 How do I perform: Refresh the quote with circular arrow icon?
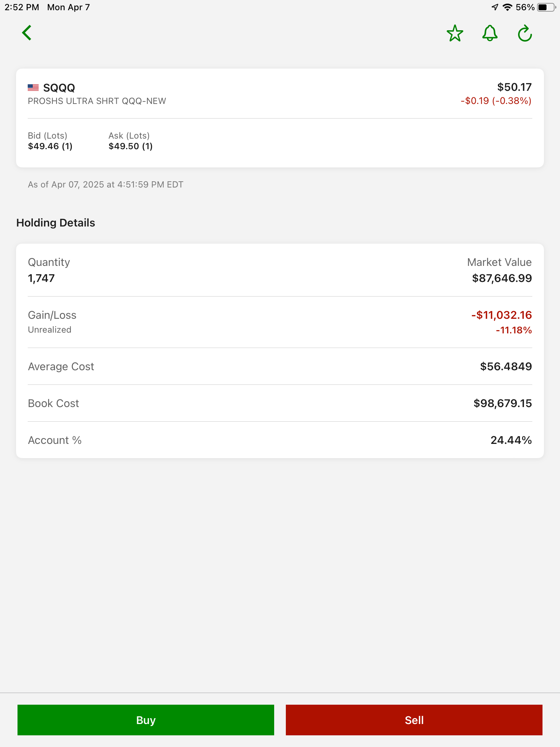(525, 33)
